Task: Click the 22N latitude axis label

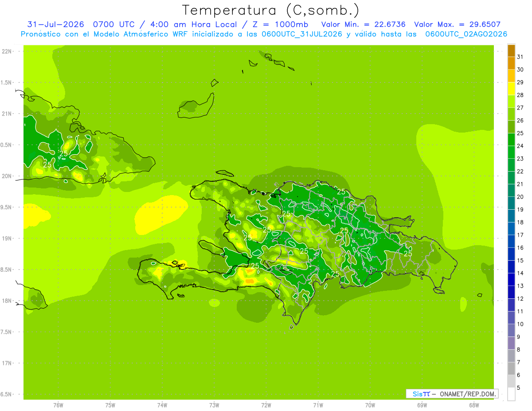Action: 7,51
